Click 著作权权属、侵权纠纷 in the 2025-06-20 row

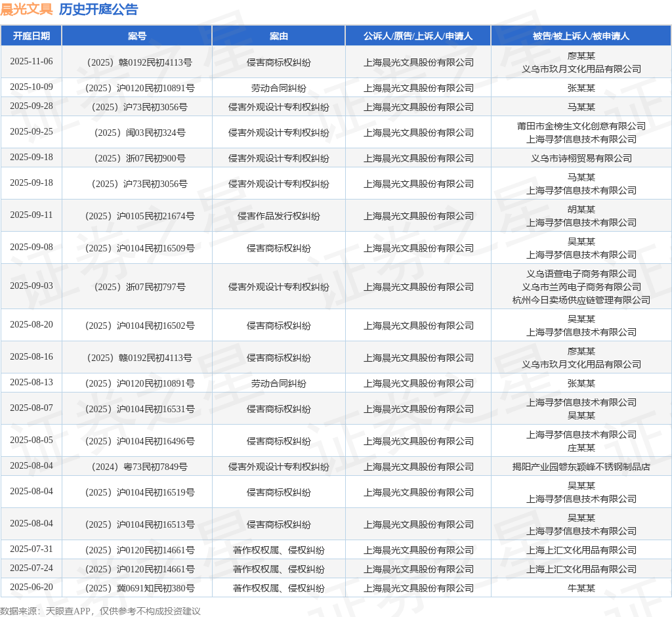tap(278, 588)
